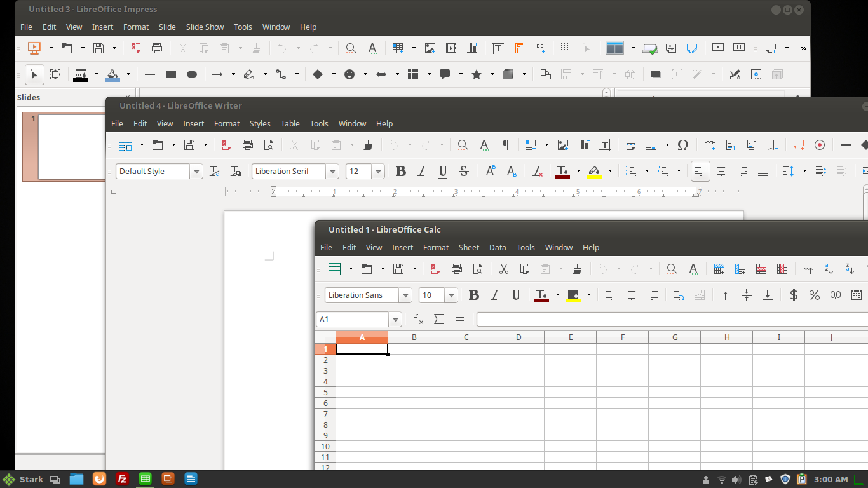Click Save icon in Impress toolbar

[x=98, y=48]
